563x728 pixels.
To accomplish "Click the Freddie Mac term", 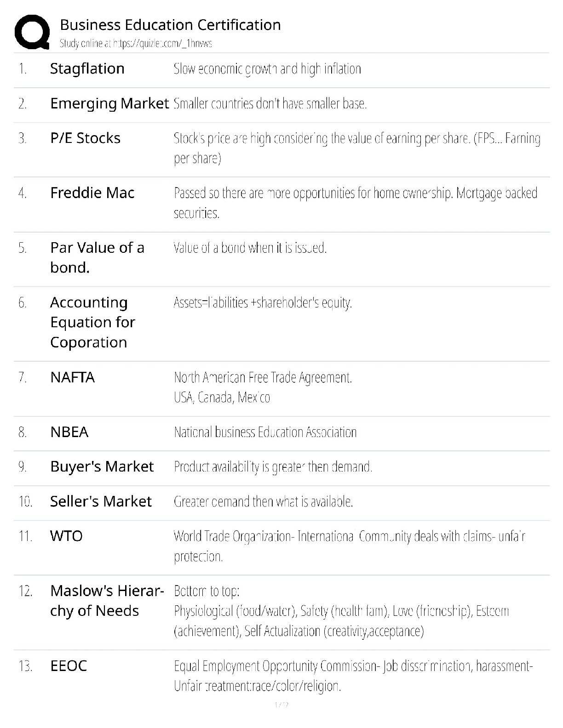I will pos(92,193).
